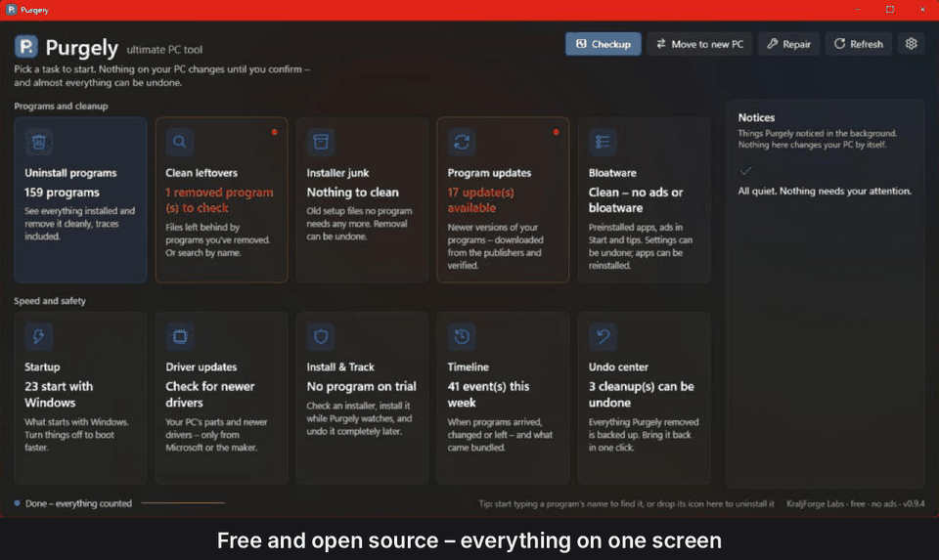Viewport: 939px width, 560px height.
Task: Click the Purgely logo icon in header
Action: click(26, 47)
